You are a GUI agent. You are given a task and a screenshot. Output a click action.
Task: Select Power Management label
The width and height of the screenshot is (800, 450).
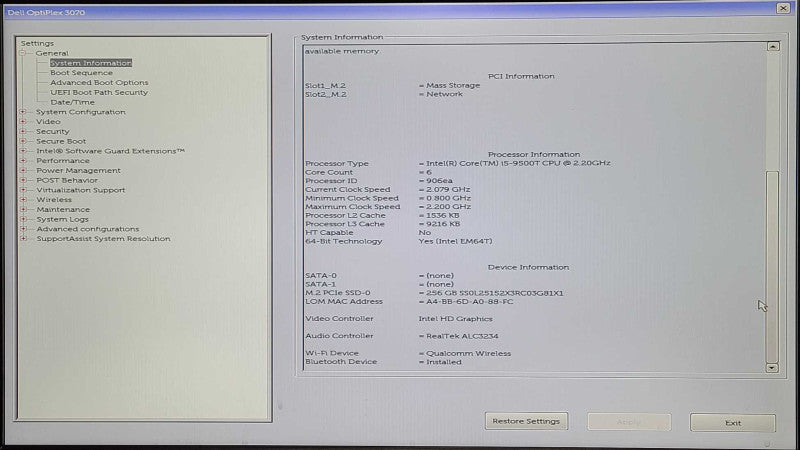click(x=78, y=170)
